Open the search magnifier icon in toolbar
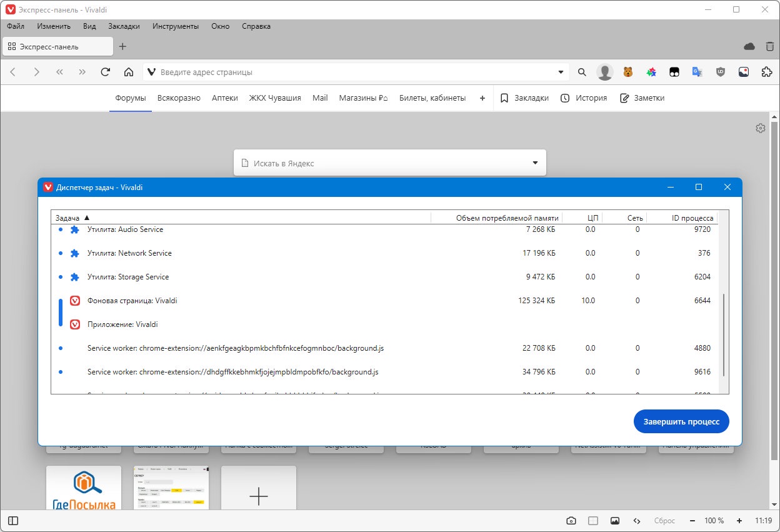Viewport: 780px width, 532px height. pos(582,72)
